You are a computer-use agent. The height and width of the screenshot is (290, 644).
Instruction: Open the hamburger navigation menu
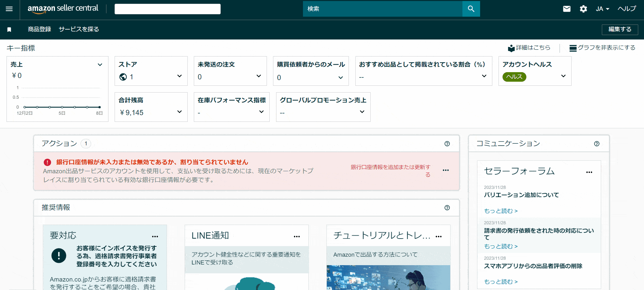tap(9, 9)
